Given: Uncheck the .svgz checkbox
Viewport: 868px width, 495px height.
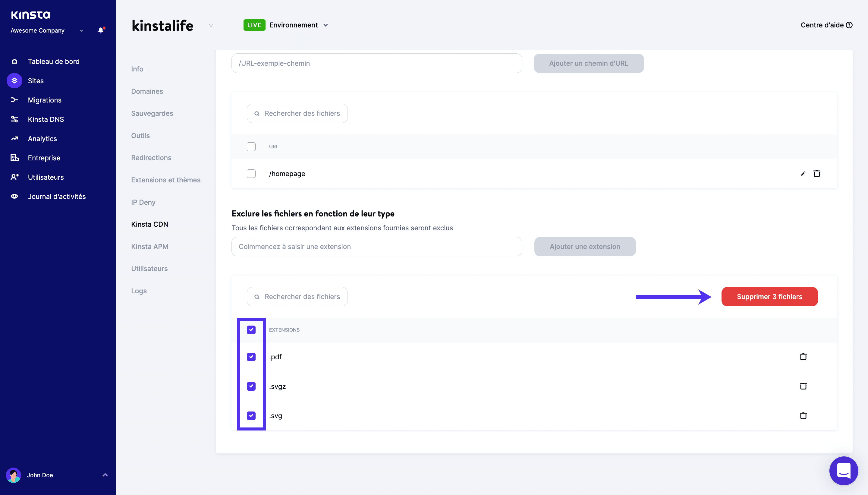Looking at the screenshot, I should coord(251,386).
